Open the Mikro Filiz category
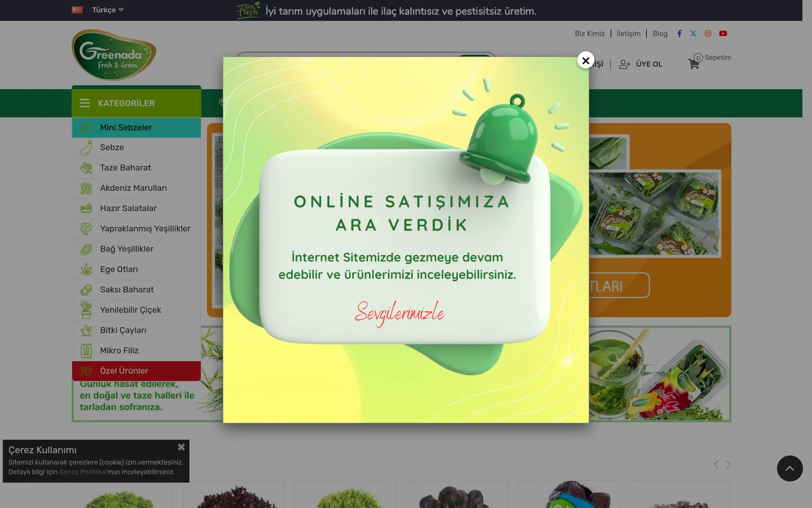 (x=136, y=351)
